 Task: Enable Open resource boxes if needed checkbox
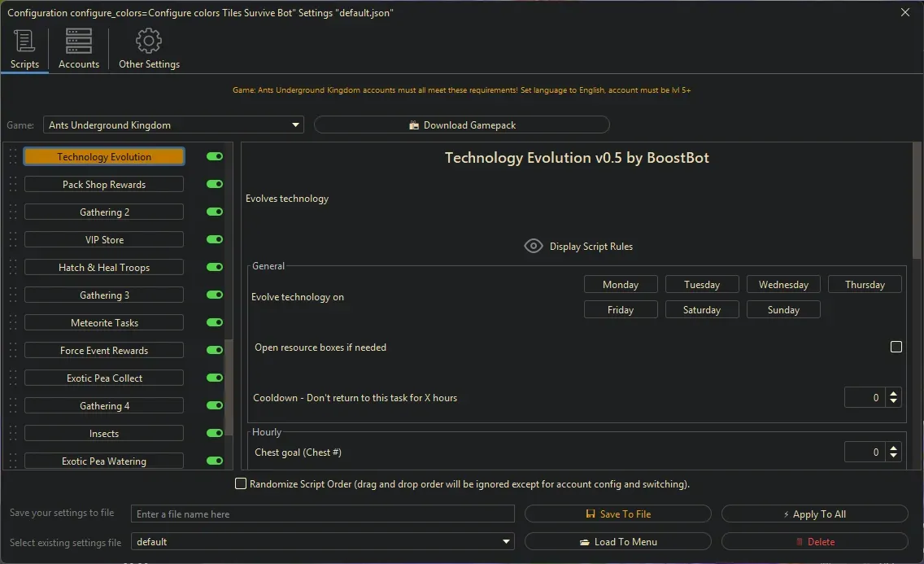pos(896,347)
